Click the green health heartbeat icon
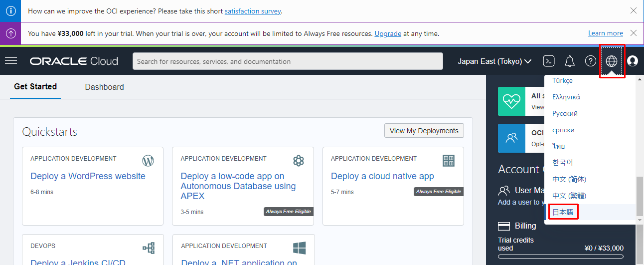 [x=511, y=101]
